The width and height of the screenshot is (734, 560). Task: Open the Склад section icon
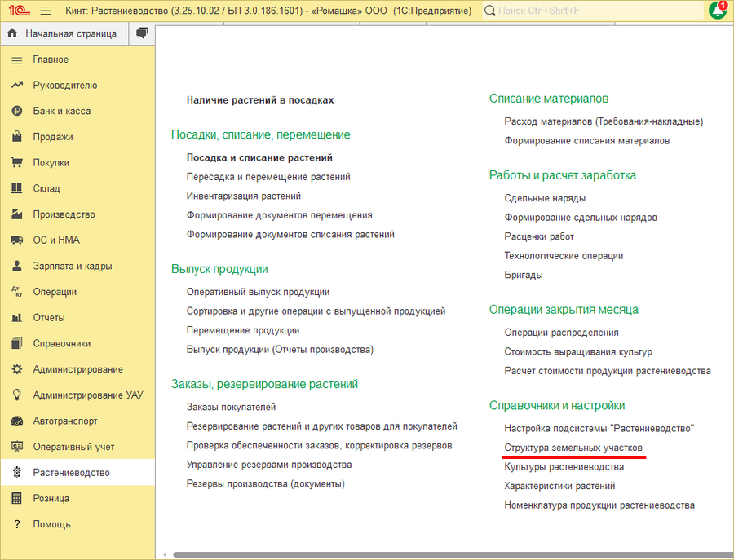pos(17,188)
